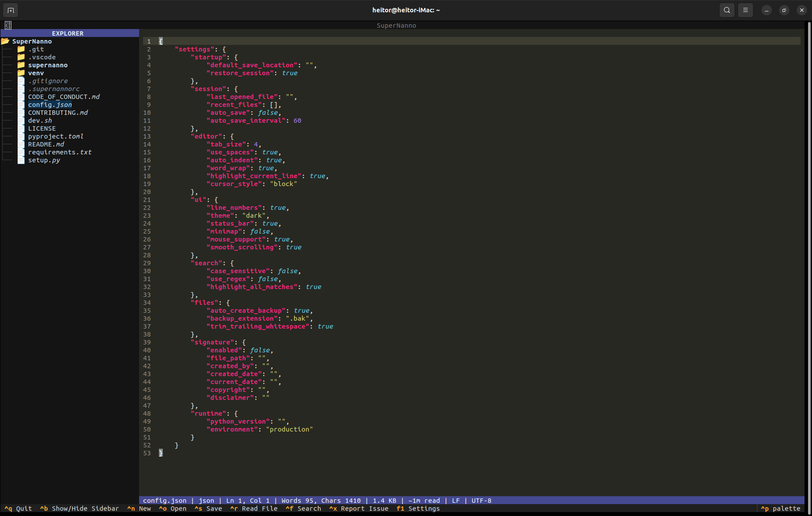Open the hamburger menu in title bar

tap(746, 10)
